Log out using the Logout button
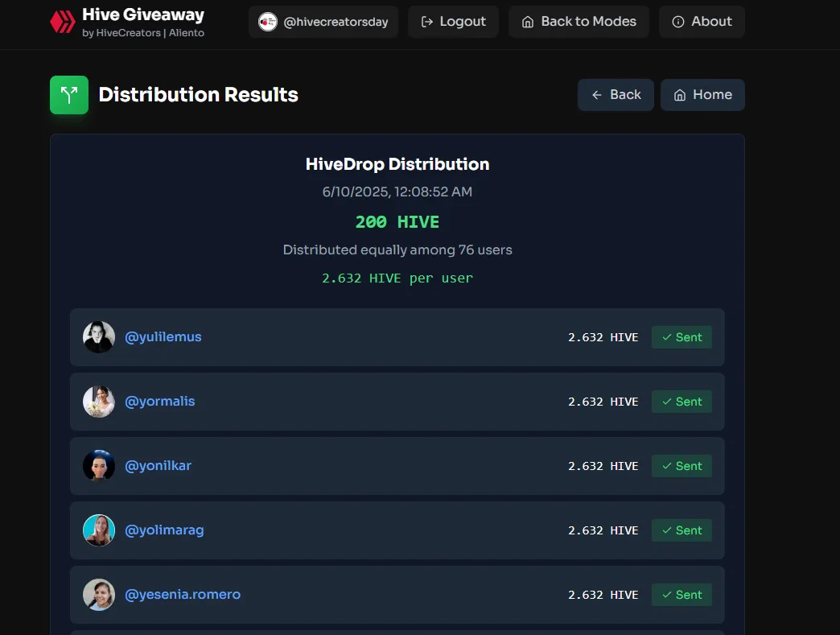840x635 pixels. pyautogui.click(x=453, y=22)
